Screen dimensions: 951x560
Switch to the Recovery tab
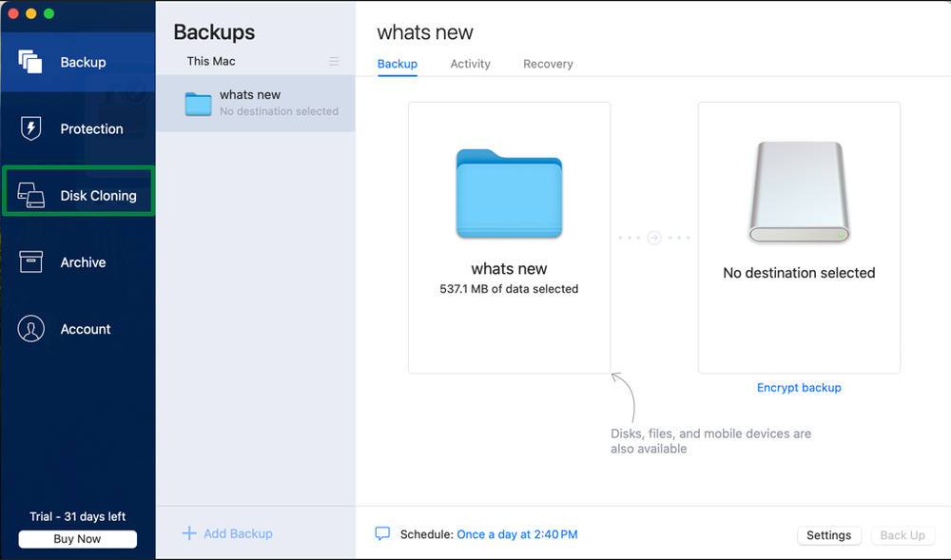click(x=548, y=64)
